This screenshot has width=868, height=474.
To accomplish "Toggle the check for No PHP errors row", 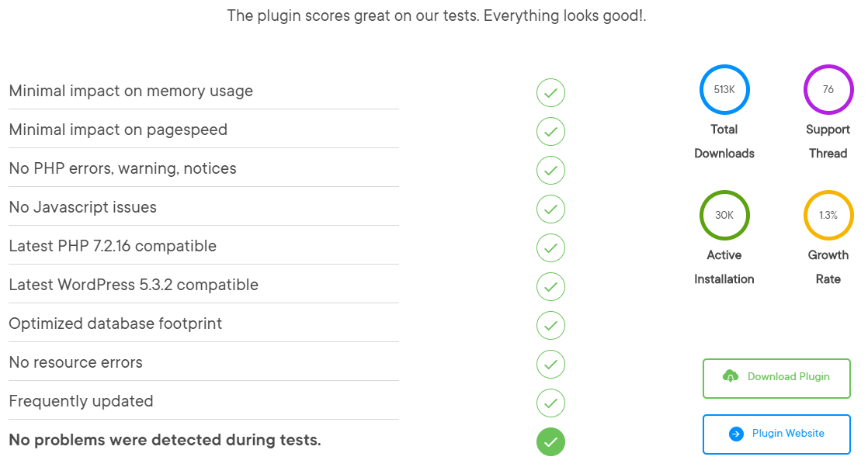I will [x=550, y=170].
